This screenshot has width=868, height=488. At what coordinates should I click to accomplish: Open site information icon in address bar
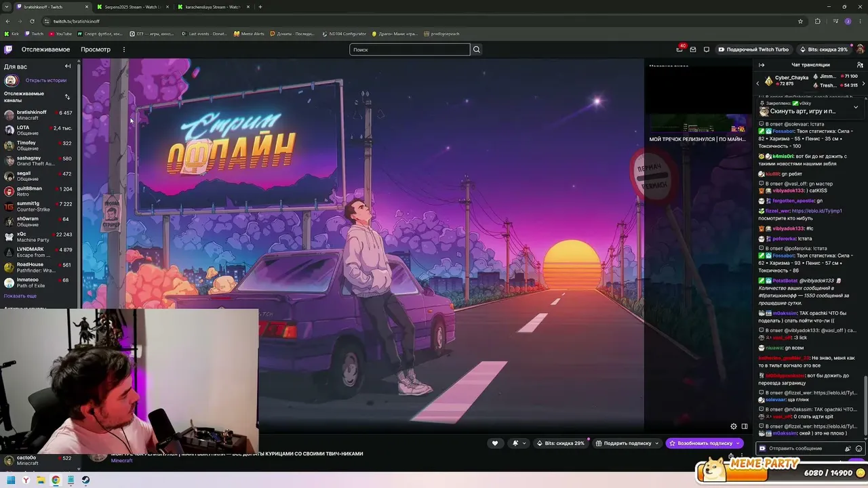click(x=46, y=21)
